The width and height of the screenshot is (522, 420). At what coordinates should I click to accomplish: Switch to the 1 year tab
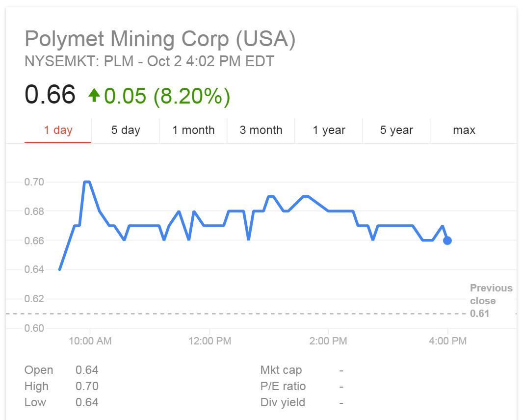[329, 130]
